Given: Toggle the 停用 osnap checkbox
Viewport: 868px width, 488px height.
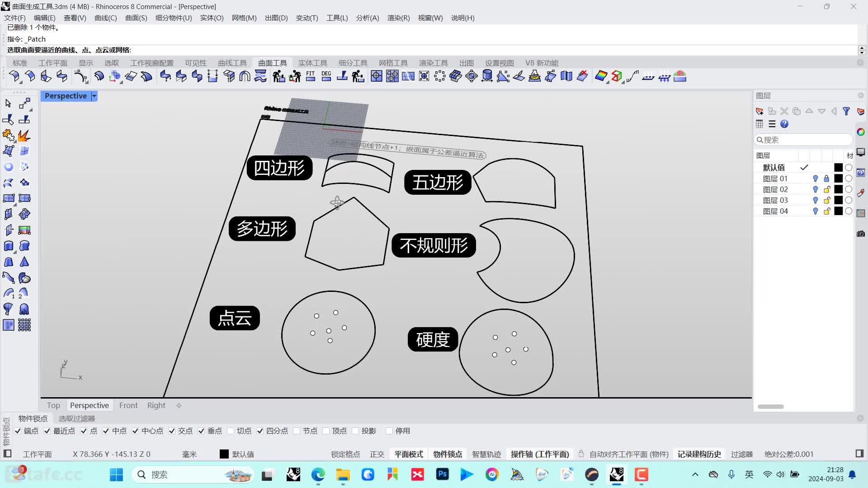Looking at the screenshot, I should pyautogui.click(x=389, y=431).
